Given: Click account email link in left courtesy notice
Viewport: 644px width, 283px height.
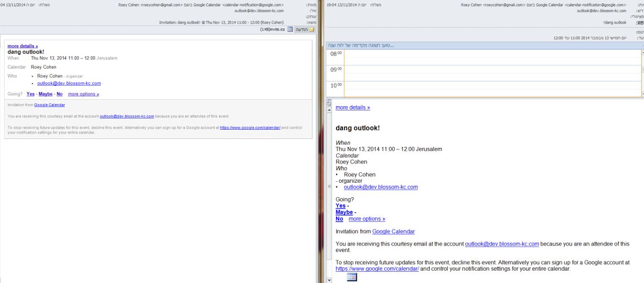Looking at the screenshot, I should [x=127, y=116].
